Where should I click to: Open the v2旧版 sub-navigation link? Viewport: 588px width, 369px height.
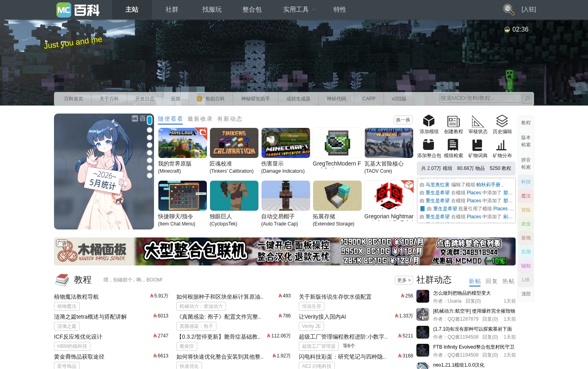coord(399,99)
